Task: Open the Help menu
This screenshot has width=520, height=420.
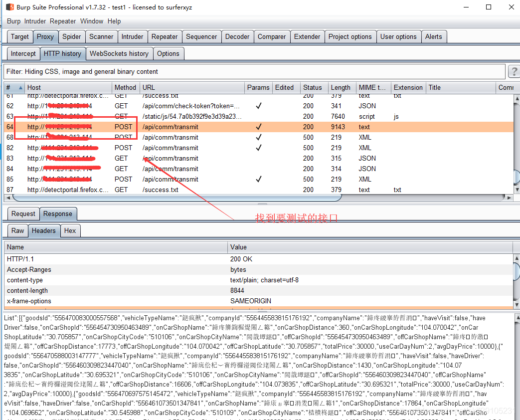Action: [x=114, y=21]
